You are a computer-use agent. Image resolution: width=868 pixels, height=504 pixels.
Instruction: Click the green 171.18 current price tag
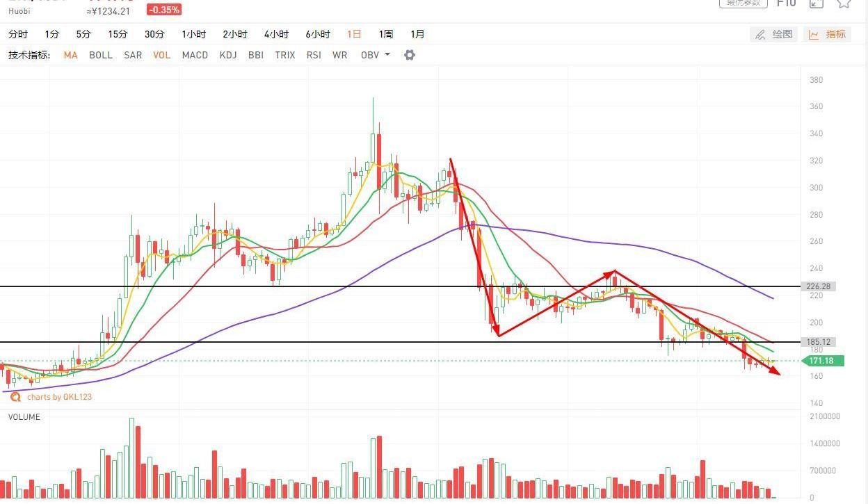click(822, 361)
